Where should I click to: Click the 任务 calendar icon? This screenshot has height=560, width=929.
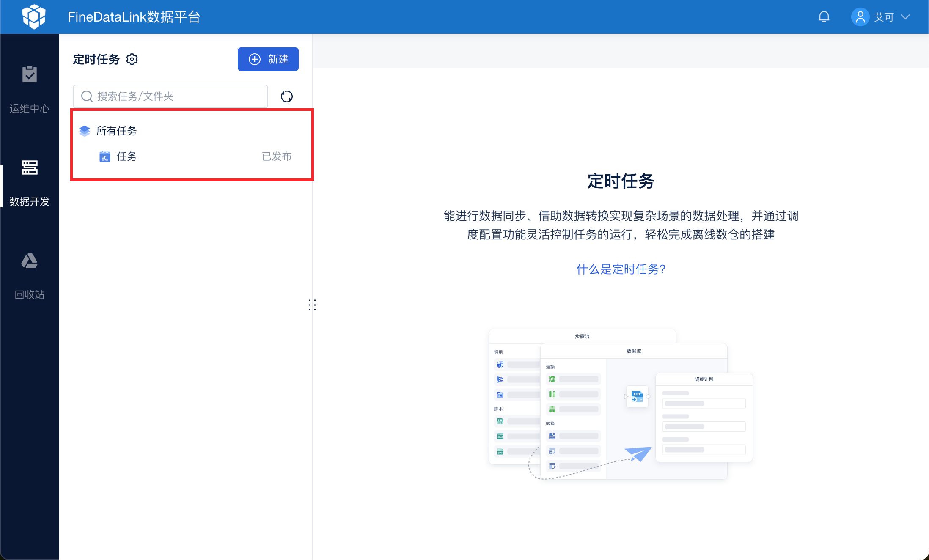click(x=104, y=156)
